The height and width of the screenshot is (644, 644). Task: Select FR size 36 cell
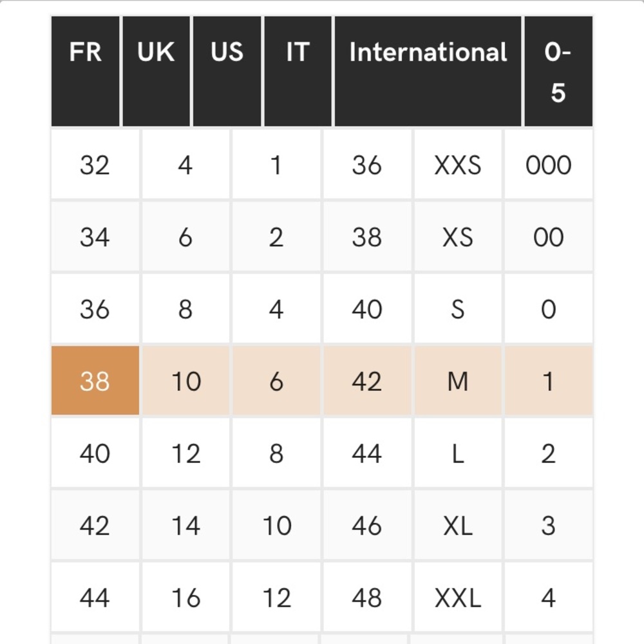click(x=95, y=309)
